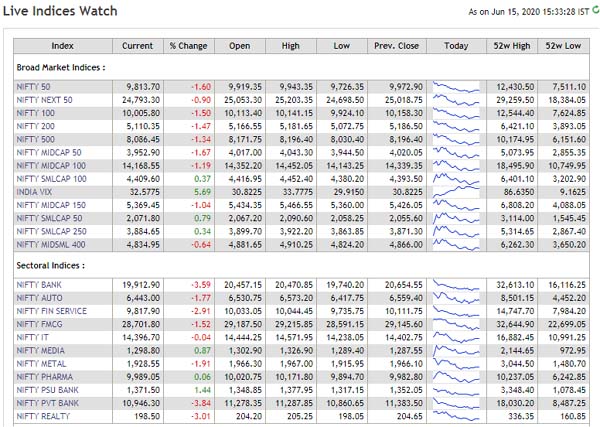The image size is (600, 427).
Task: Click the Index column header
Action: [x=63, y=46]
